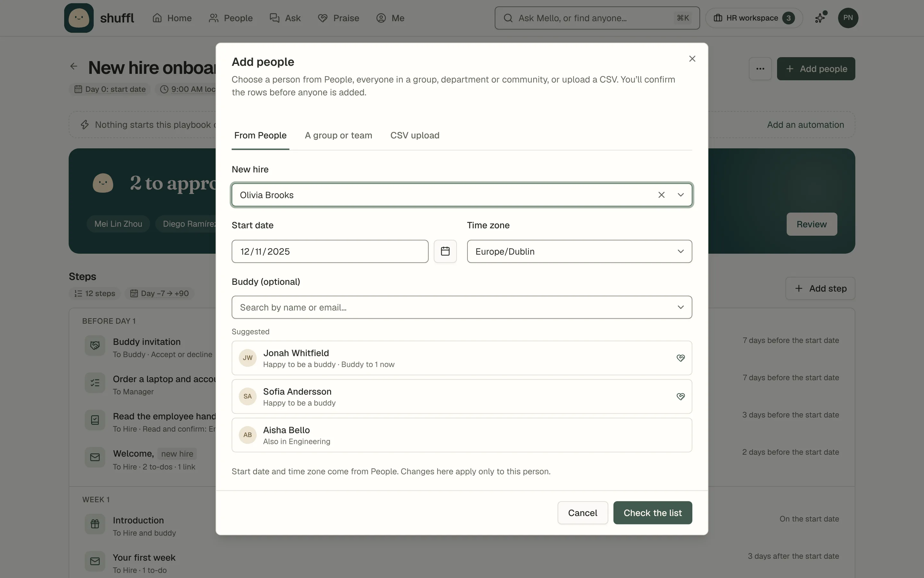924x578 pixels.
Task: Click the Cancel button
Action: 582,512
